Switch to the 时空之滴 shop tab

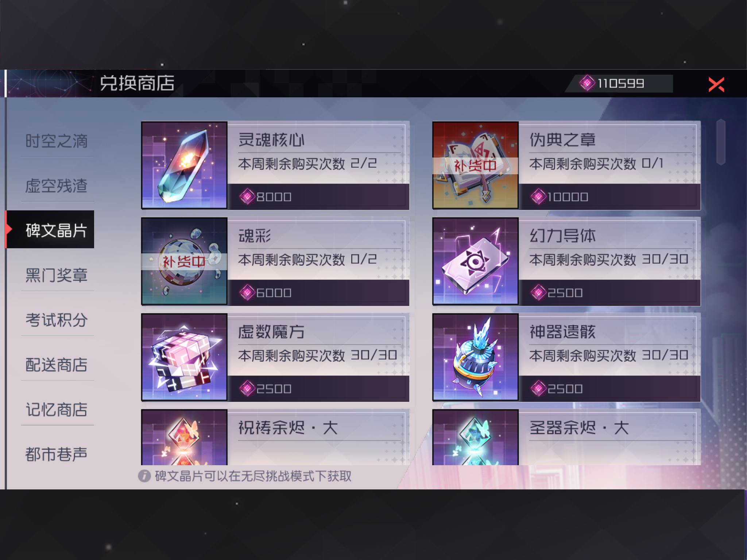tap(57, 141)
